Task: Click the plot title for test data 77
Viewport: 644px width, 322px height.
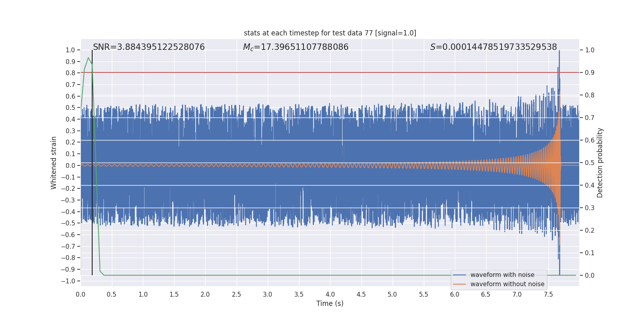Action: (x=330, y=33)
